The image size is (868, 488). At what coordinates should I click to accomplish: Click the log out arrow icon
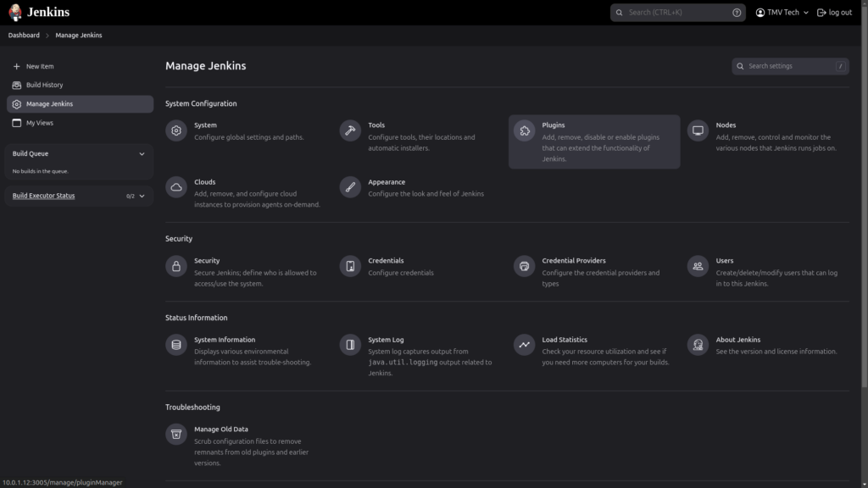821,13
